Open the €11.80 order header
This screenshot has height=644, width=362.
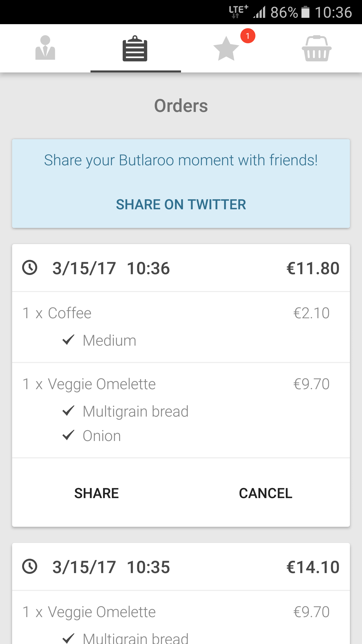point(181,268)
